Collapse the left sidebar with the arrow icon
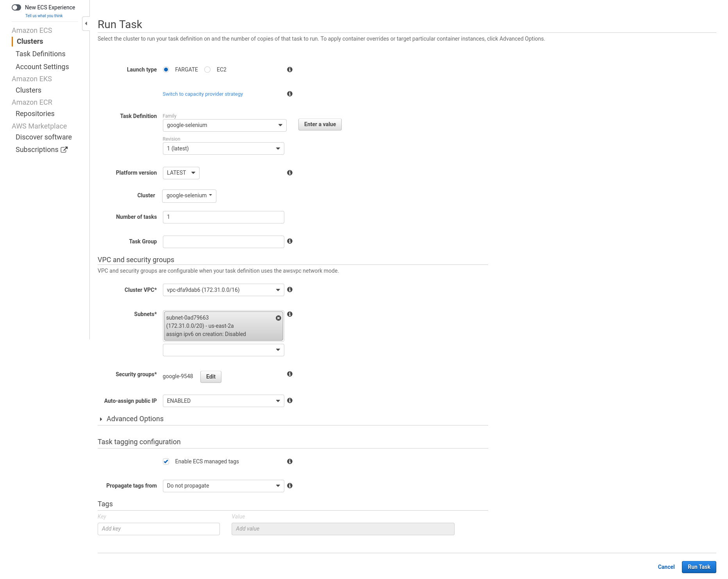The height and width of the screenshot is (579, 728). pyautogui.click(x=86, y=23)
